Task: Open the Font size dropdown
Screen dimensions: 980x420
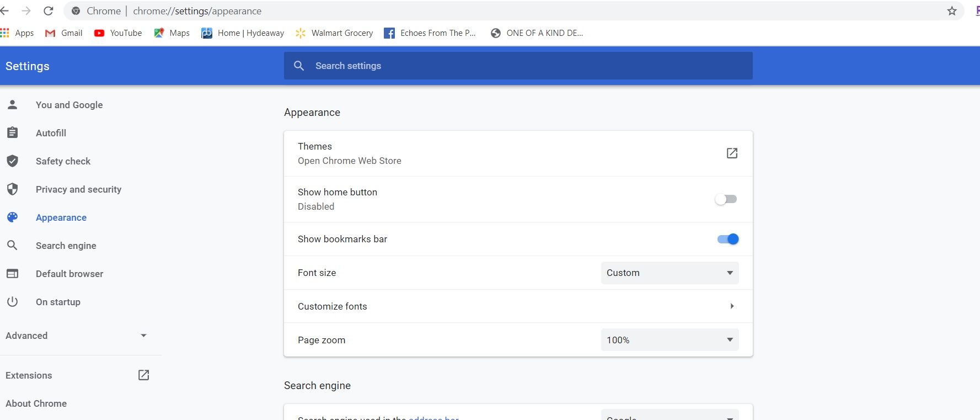Action: tap(670, 273)
